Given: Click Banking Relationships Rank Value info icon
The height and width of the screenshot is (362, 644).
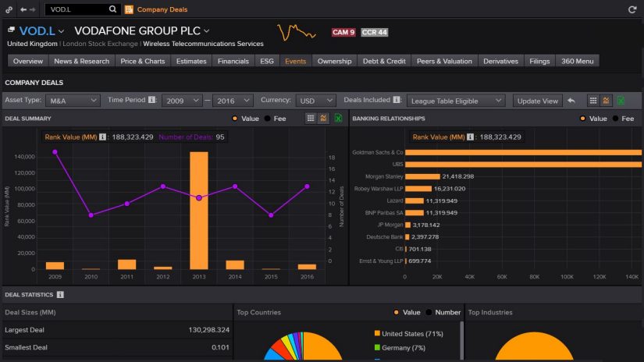Looking at the screenshot, I should click(470, 137).
